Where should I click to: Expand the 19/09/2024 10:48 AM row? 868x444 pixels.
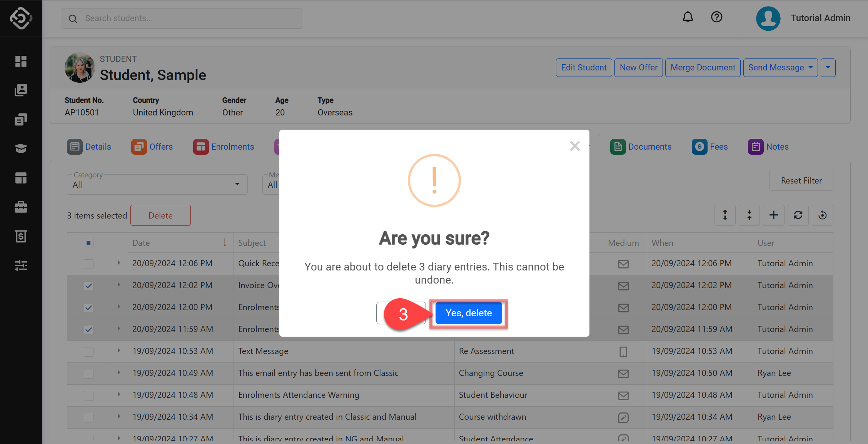pos(119,394)
